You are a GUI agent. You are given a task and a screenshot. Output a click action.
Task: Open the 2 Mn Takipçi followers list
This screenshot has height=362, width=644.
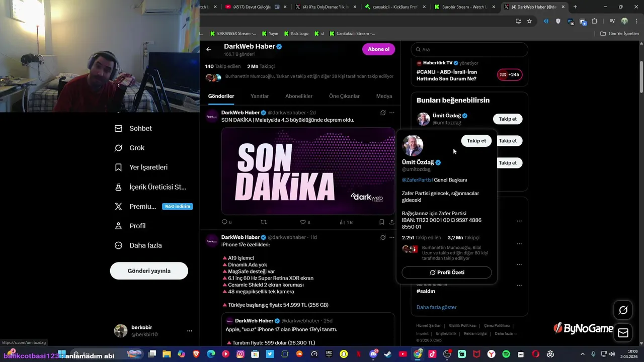coord(261,66)
